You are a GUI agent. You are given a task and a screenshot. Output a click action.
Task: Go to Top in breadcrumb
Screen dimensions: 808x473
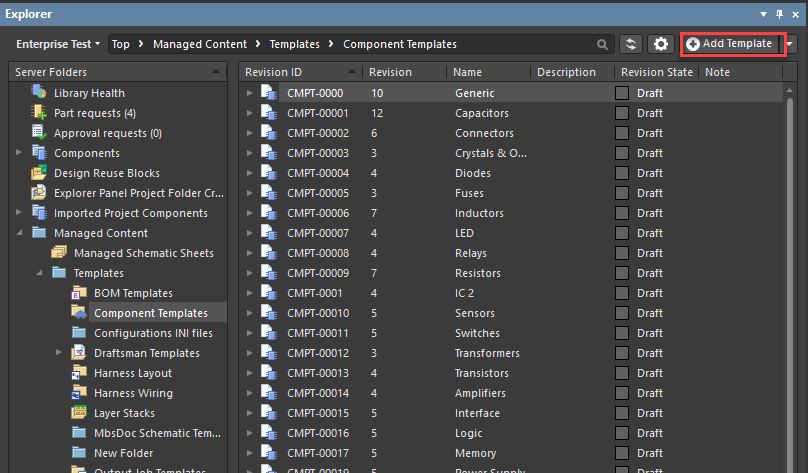[x=121, y=44]
